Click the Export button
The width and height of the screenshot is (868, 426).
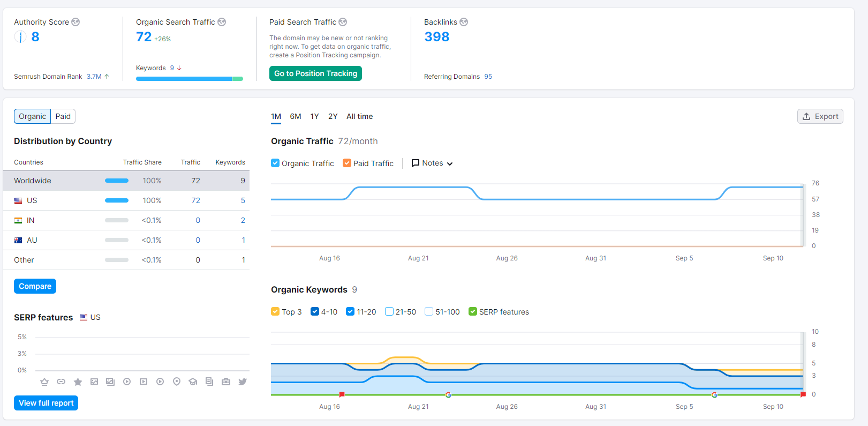(x=820, y=116)
